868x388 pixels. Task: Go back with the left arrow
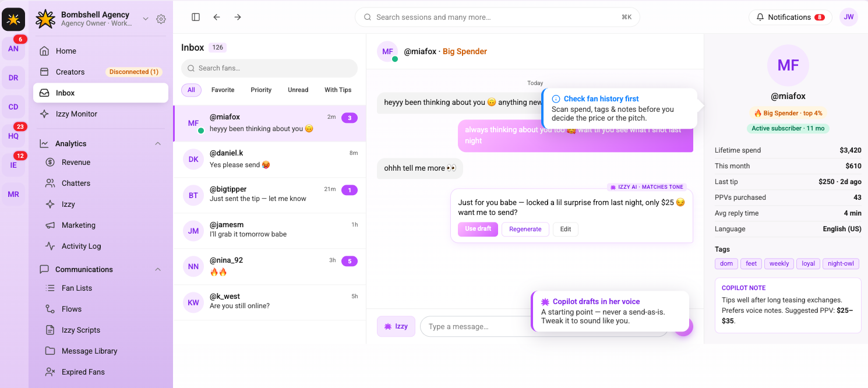(x=217, y=17)
